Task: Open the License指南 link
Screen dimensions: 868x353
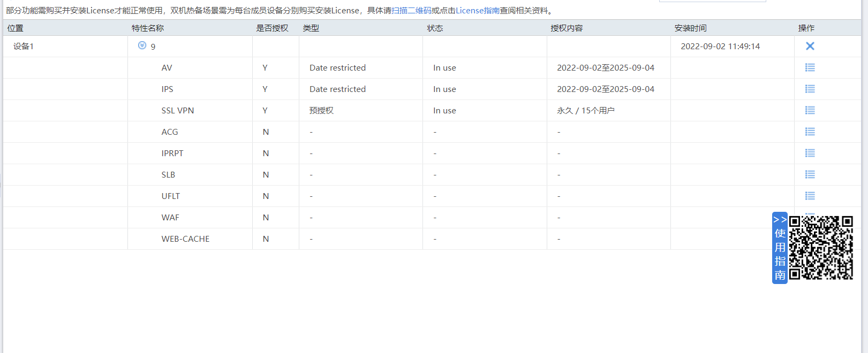Action: pos(478,10)
